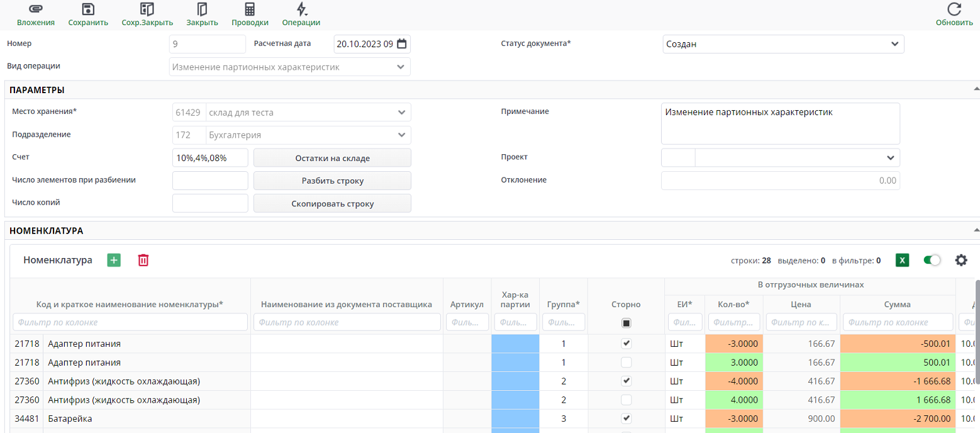Click the Проводки calculator icon

pyautogui.click(x=250, y=9)
